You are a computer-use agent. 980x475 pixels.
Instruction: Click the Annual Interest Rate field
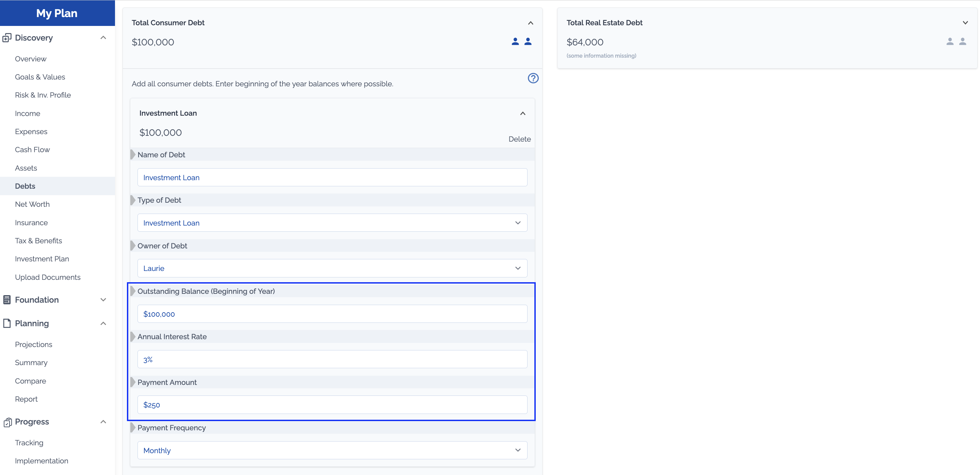click(x=332, y=359)
